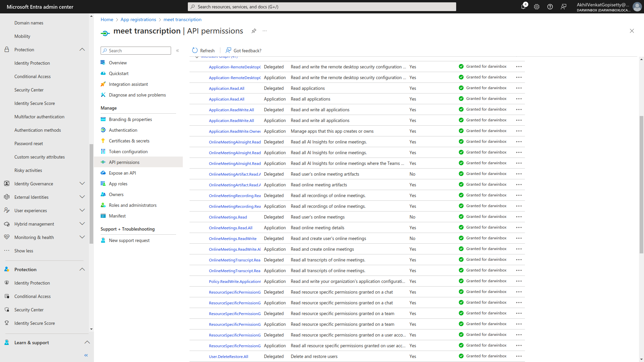
Task: Open more options for Policy.ReadWrite.Application row
Action: (519, 281)
